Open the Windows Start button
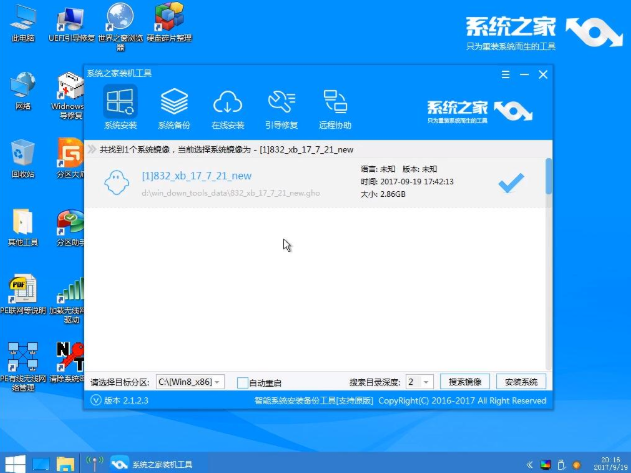 click(x=13, y=463)
